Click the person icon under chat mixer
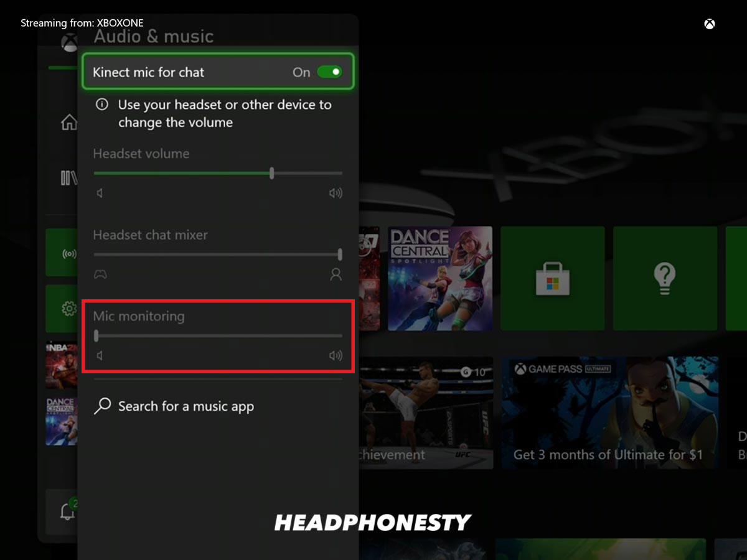This screenshot has width=747, height=560. coord(336,274)
